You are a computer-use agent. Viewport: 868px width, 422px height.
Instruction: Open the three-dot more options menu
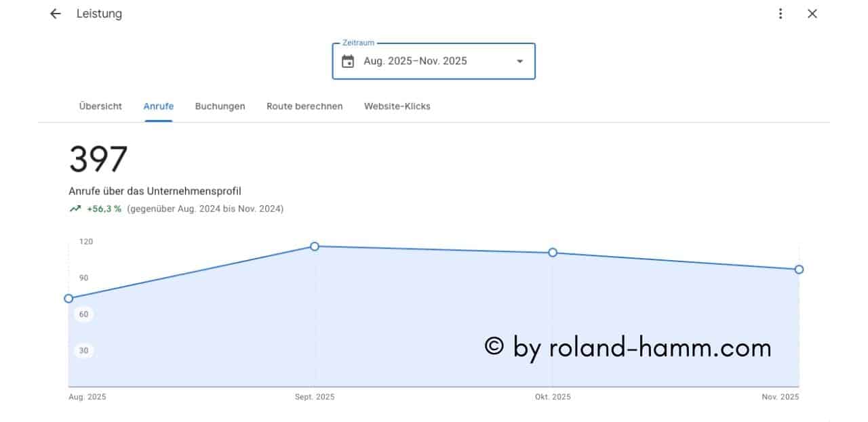pyautogui.click(x=781, y=14)
